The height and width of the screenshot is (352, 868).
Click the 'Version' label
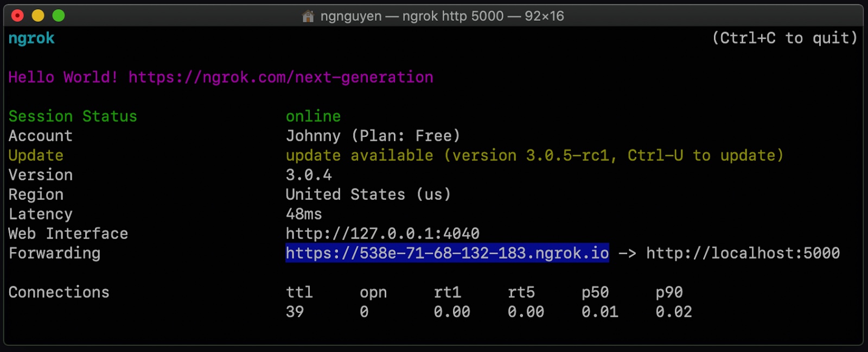[x=41, y=175]
